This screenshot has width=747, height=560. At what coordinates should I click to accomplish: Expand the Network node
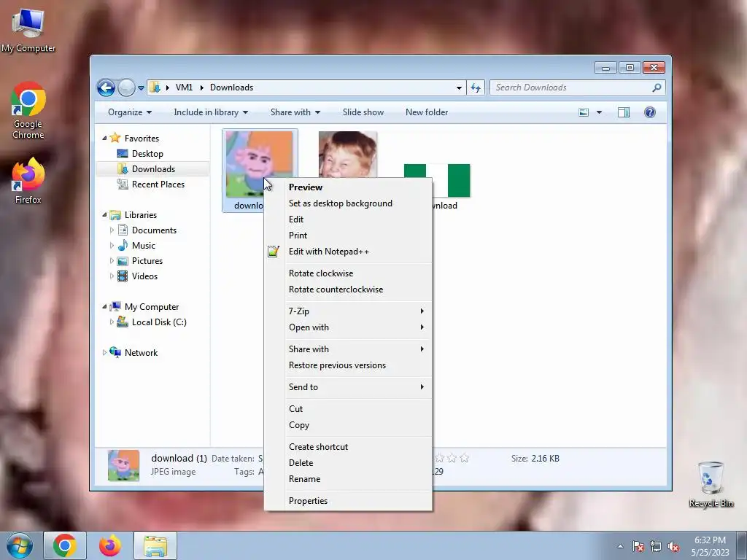click(104, 353)
